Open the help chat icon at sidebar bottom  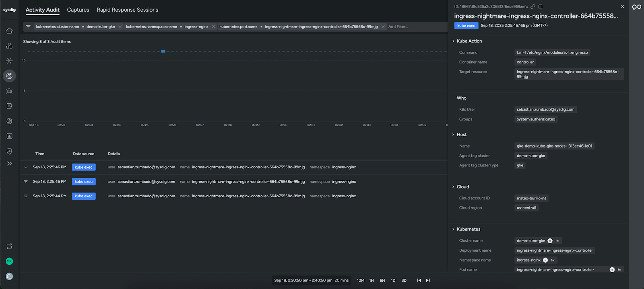(x=9, y=277)
